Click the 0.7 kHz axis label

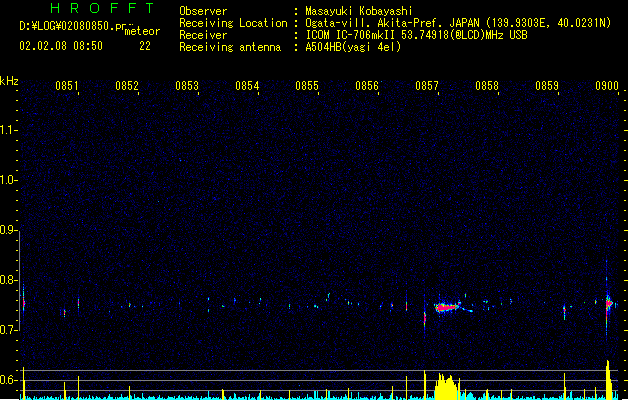pyautogui.click(x=7, y=330)
